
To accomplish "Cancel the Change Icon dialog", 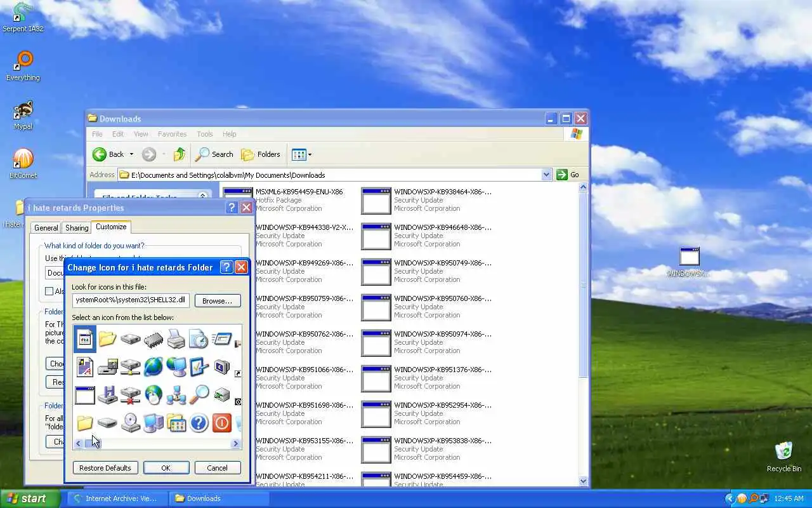I will [217, 468].
